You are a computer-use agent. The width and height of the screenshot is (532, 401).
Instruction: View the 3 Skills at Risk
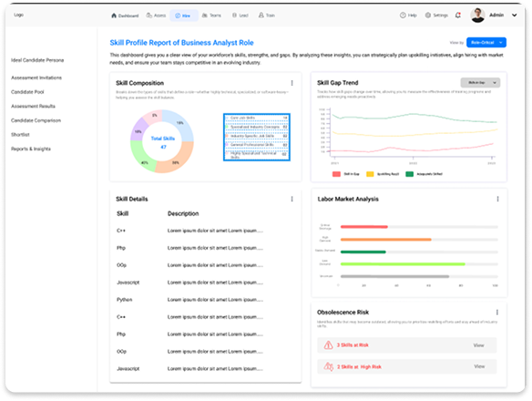(479, 345)
